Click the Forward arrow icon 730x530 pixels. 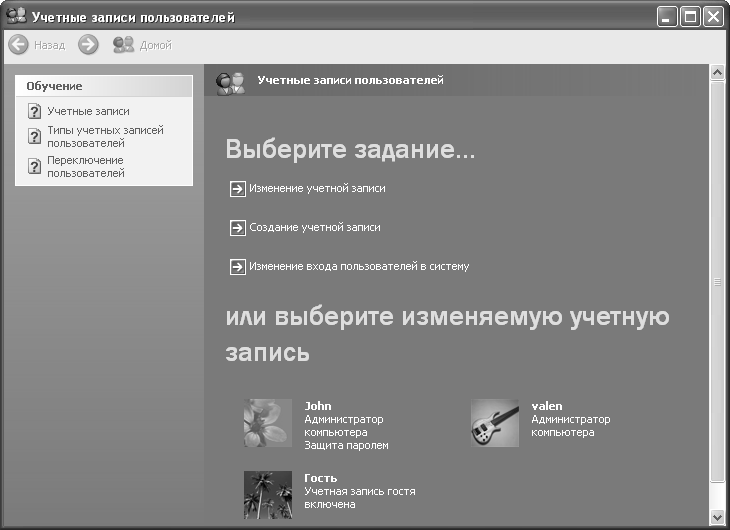point(88,45)
